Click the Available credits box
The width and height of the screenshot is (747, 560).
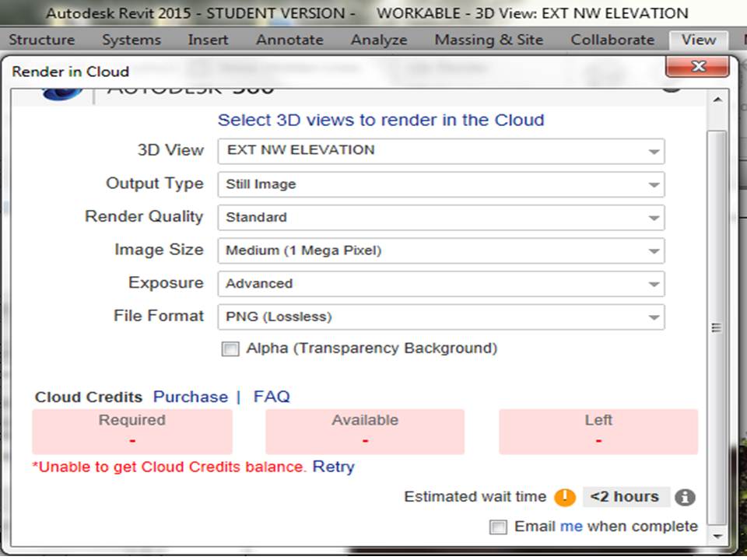365,432
